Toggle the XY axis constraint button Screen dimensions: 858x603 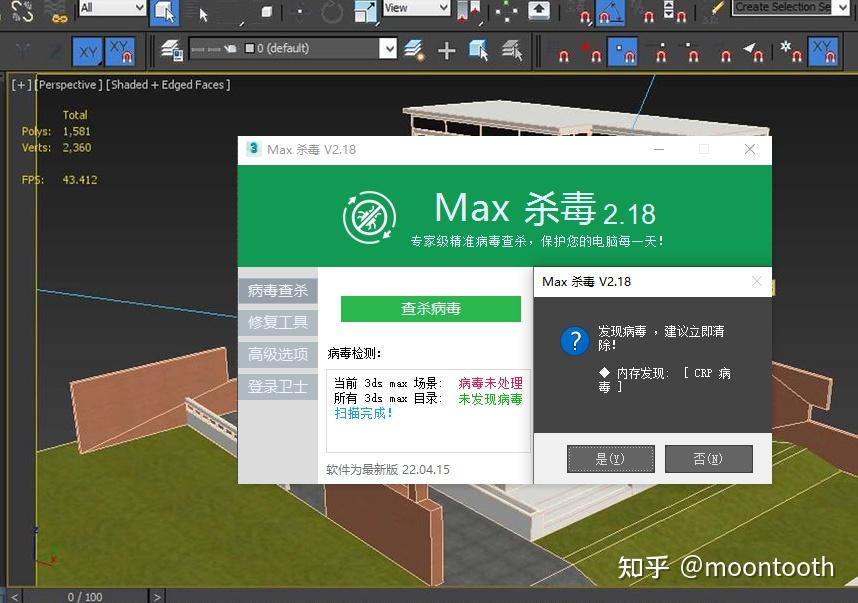[x=88, y=48]
